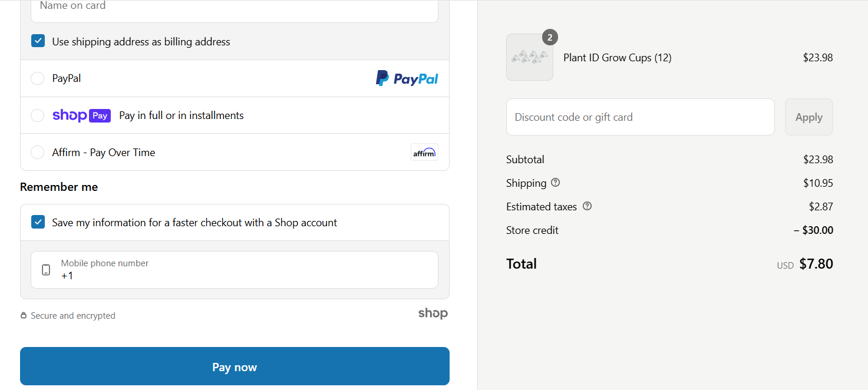Click the mobile phone icon in field

click(x=46, y=270)
